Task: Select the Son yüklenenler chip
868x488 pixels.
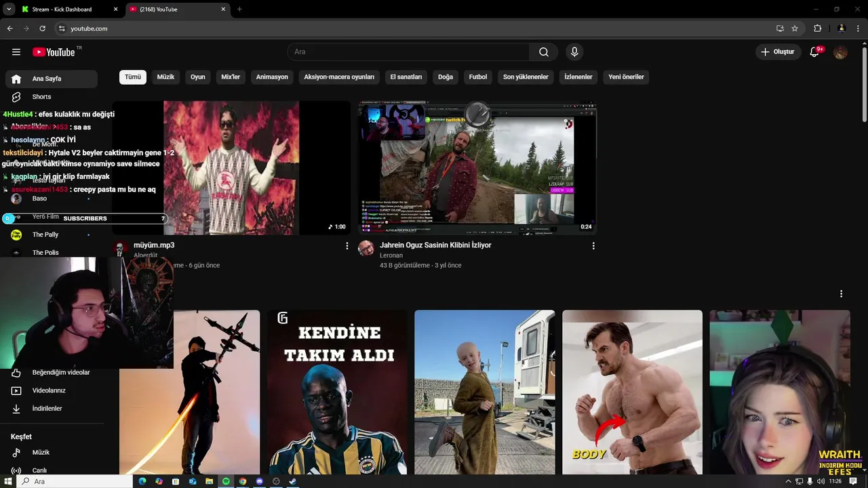Action: (526, 77)
